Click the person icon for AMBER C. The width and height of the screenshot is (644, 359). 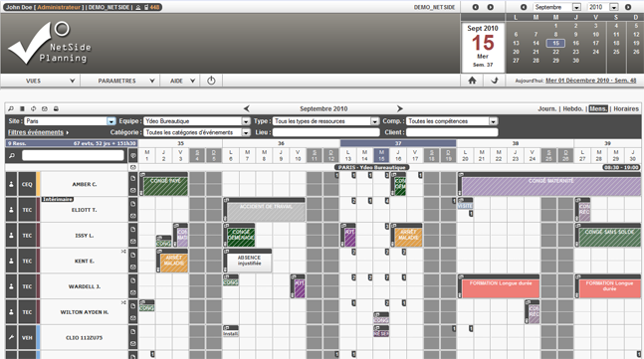coord(11,184)
